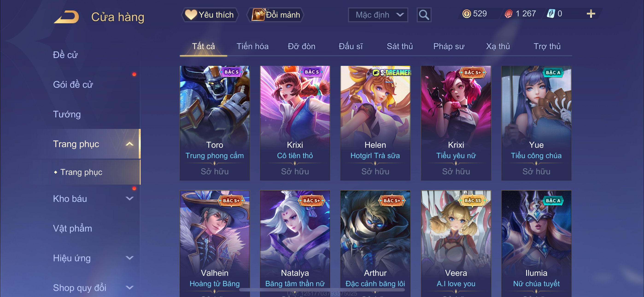Expand the Hiệu ứng sidebar section
Viewport: 644px width, 297px height.
click(x=129, y=258)
